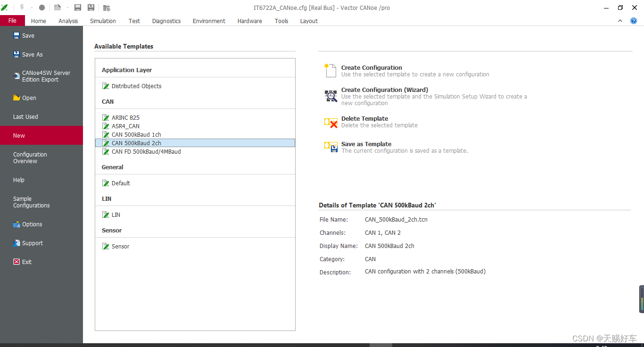Click the level meter widget at right edge
The image size is (644, 347).
(641, 299)
